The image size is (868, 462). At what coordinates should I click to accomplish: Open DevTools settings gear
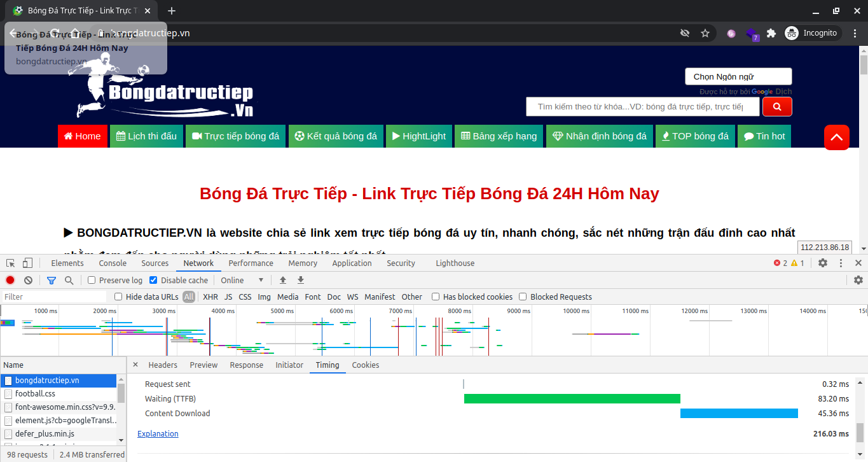(823, 263)
